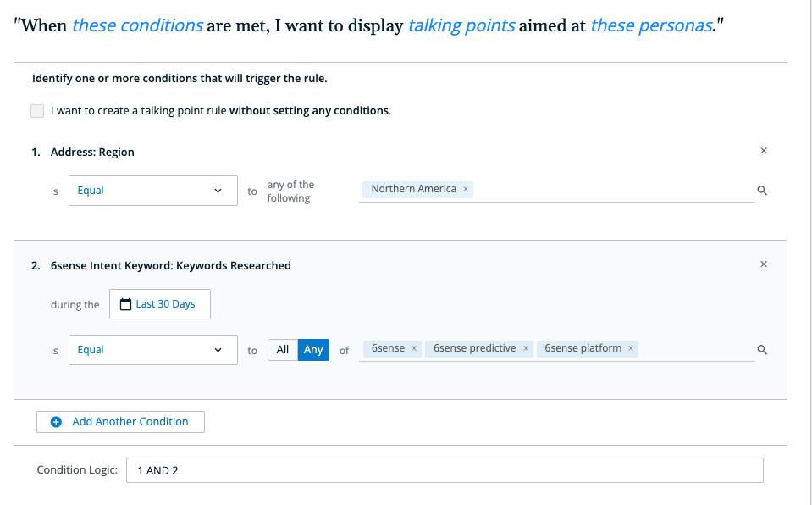
Task: Remove the Address: Region condition
Action: click(x=764, y=151)
